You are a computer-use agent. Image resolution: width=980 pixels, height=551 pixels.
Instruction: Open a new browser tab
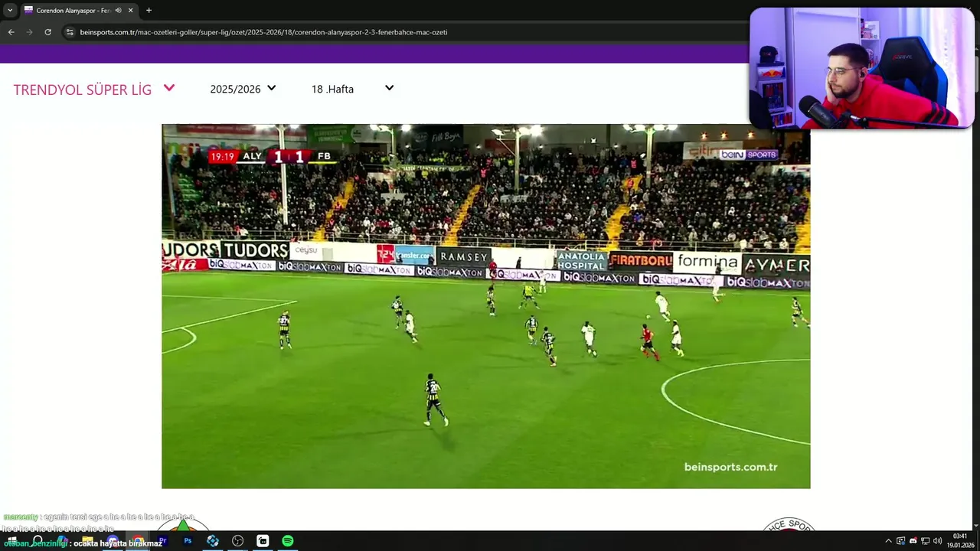(149, 11)
